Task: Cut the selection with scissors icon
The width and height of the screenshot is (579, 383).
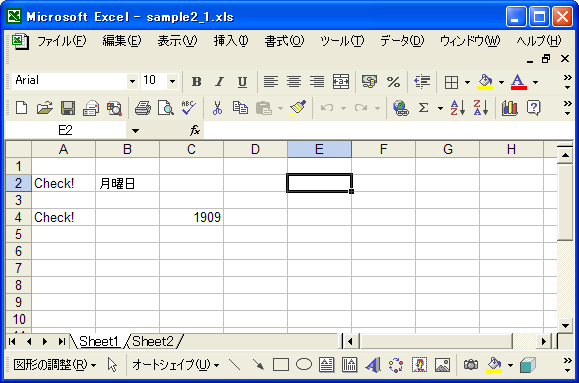Action: (x=217, y=108)
